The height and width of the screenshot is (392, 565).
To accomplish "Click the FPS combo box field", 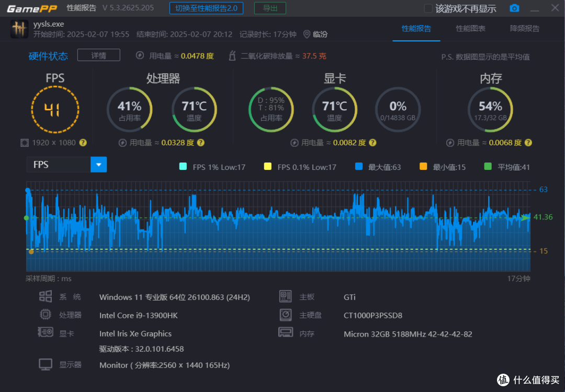I will [66, 165].
